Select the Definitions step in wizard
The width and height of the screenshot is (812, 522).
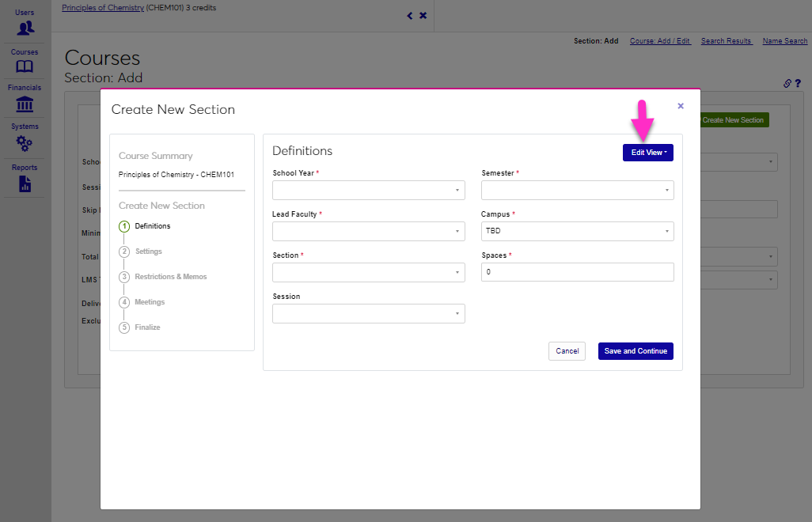click(x=152, y=226)
